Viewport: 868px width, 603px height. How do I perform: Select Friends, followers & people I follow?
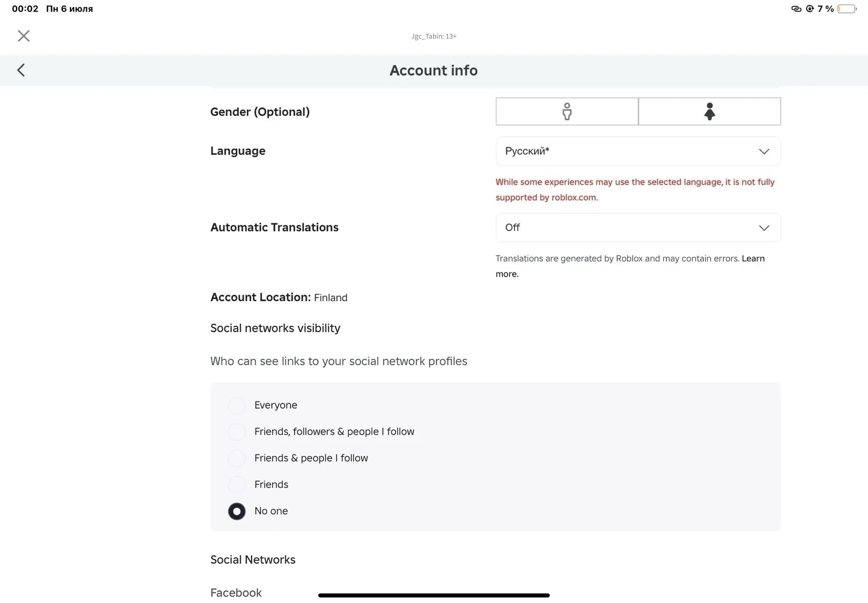236,432
